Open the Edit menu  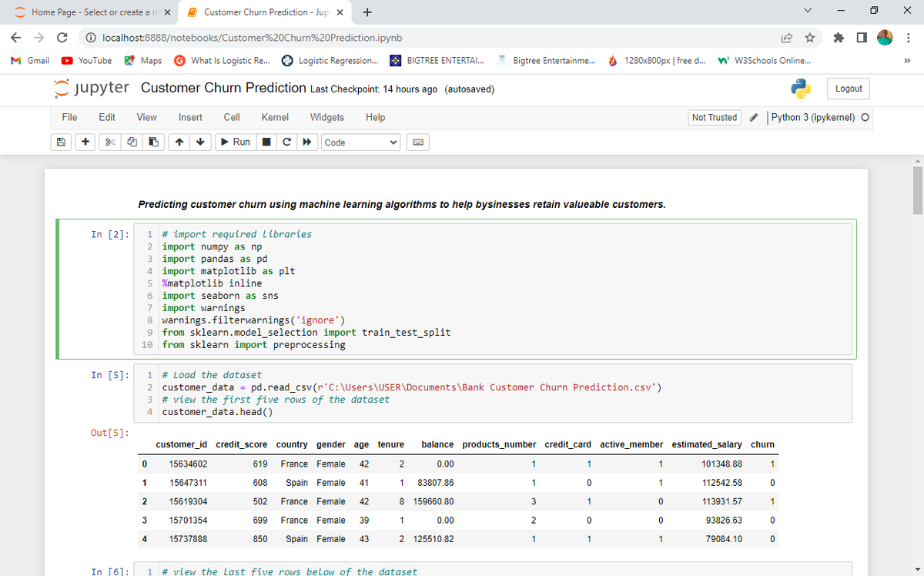pos(108,118)
